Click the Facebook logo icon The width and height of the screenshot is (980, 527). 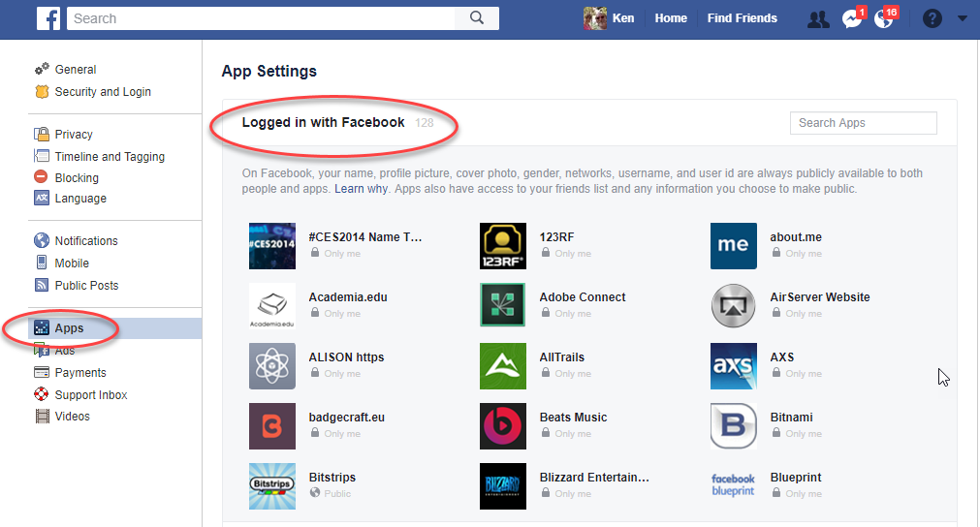pyautogui.click(x=48, y=18)
